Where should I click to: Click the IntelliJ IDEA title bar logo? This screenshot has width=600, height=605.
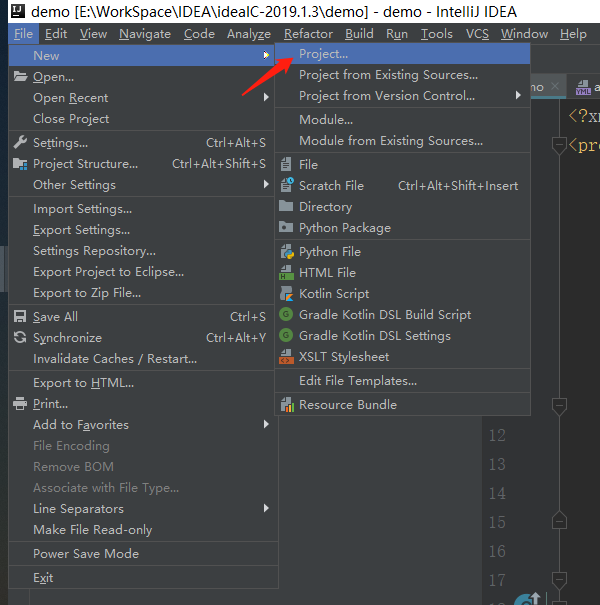click(x=18, y=11)
